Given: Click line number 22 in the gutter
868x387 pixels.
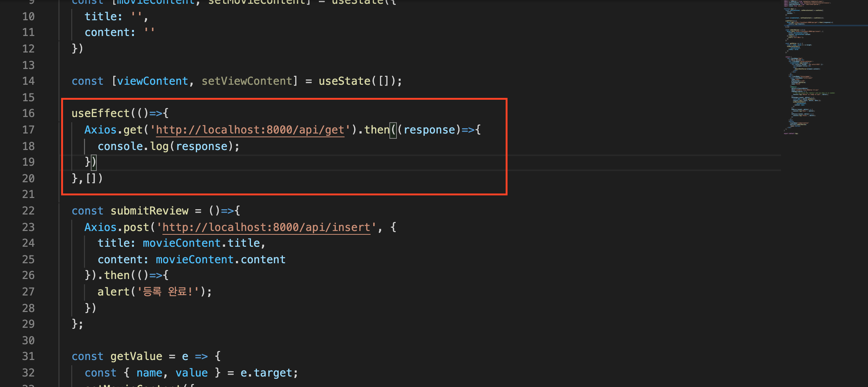Looking at the screenshot, I should 28,211.
